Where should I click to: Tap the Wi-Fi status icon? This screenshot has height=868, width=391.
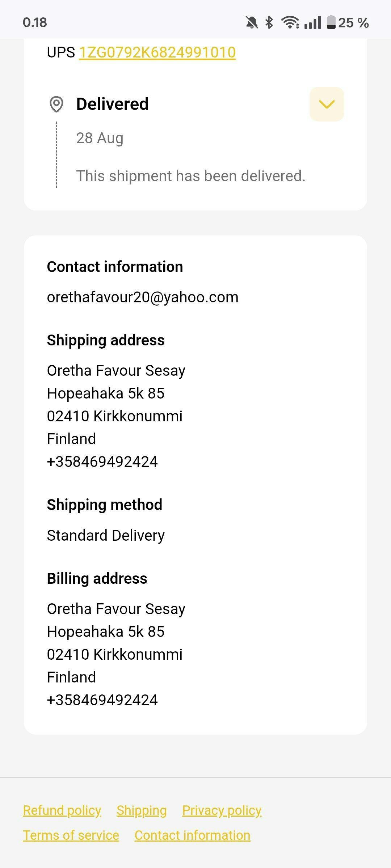click(x=290, y=22)
